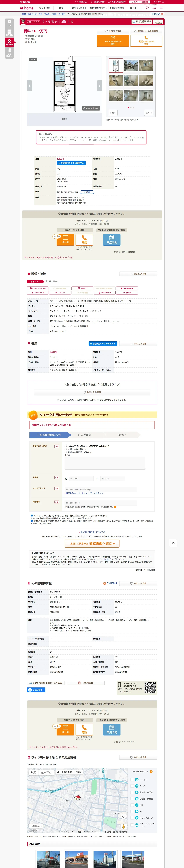Viewport: 184px width, 868px height.
Task: Open 不動産会社を探す in header
Action: (x=117, y=8)
